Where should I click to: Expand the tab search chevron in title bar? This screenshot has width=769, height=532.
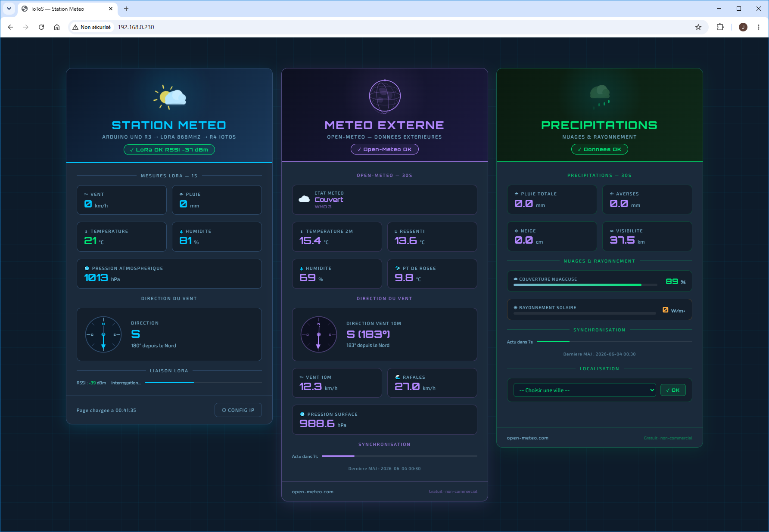(9, 9)
